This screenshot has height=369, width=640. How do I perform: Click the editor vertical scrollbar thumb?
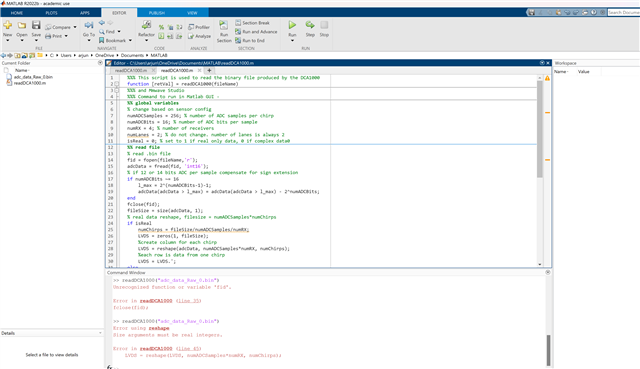point(540,129)
